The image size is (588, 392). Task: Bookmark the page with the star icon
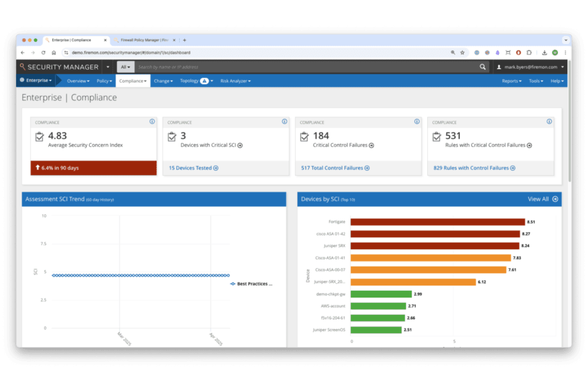(x=462, y=52)
